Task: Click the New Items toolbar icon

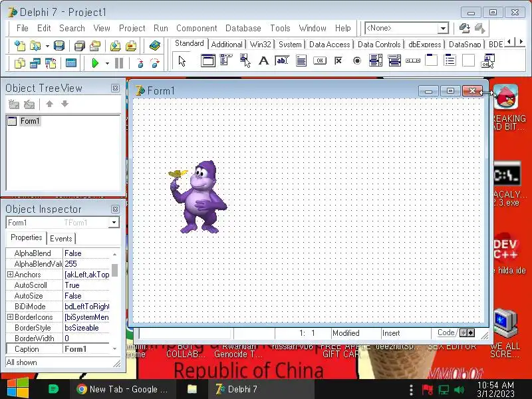Action: tap(20, 45)
